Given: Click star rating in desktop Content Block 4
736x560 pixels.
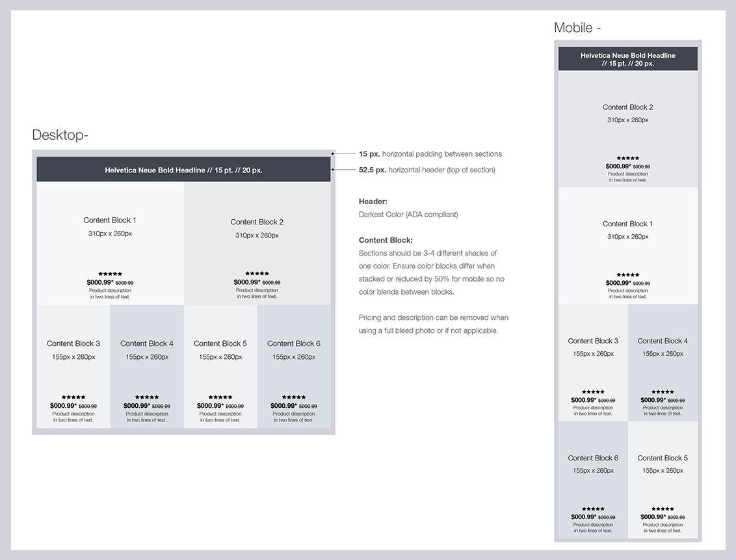Looking at the screenshot, I should 147,397.
